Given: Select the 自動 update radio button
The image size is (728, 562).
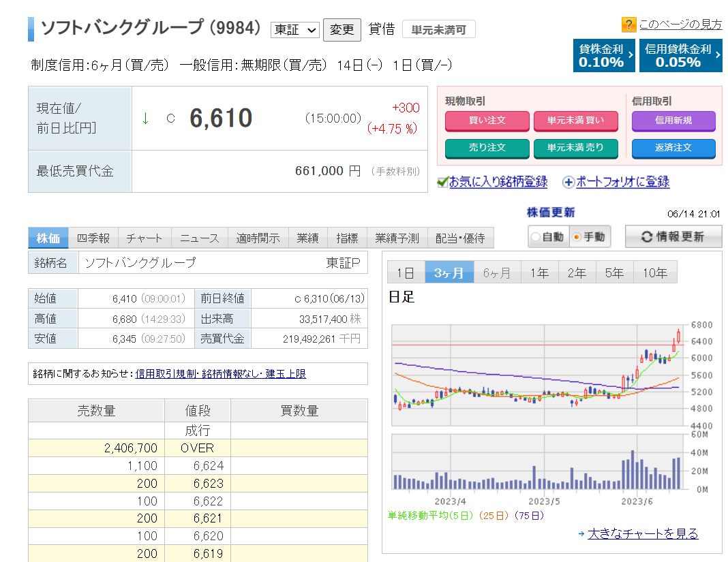Looking at the screenshot, I should [x=535, y=237].
